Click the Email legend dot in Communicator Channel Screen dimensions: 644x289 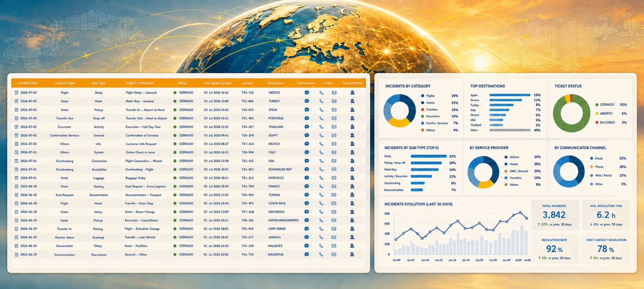tap(592, 158)
